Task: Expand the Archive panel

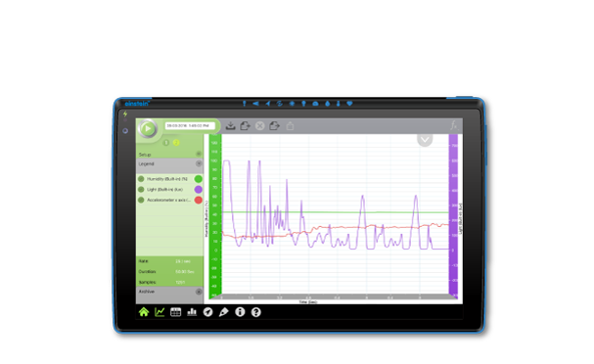Action: (199, 292)
